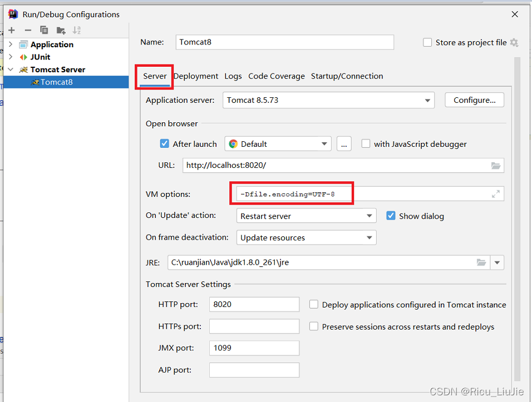
Task: Click the Application node icon
Action: 23,44
